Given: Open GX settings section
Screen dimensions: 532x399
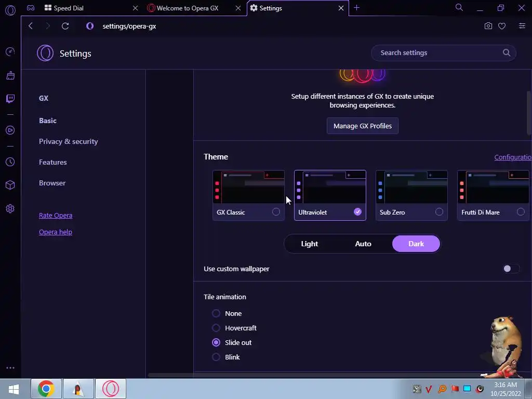Looking at the screenshot, I should [44, 98].
